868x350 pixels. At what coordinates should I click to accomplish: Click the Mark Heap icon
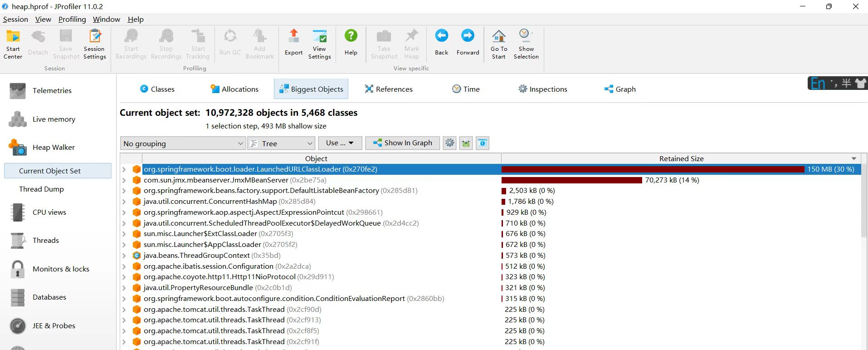[x=412, y=44]
